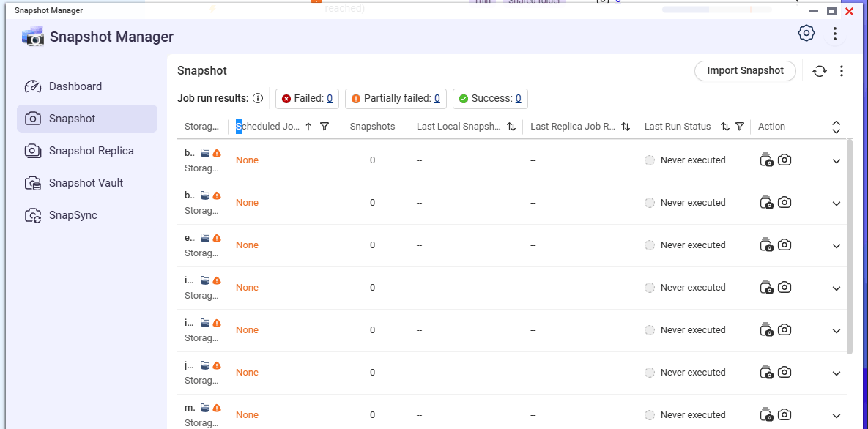The width and height of the screenshot is (868, 429).
Task: Open the header more-options menu beside the gear
Action: (x=835, y=34)
